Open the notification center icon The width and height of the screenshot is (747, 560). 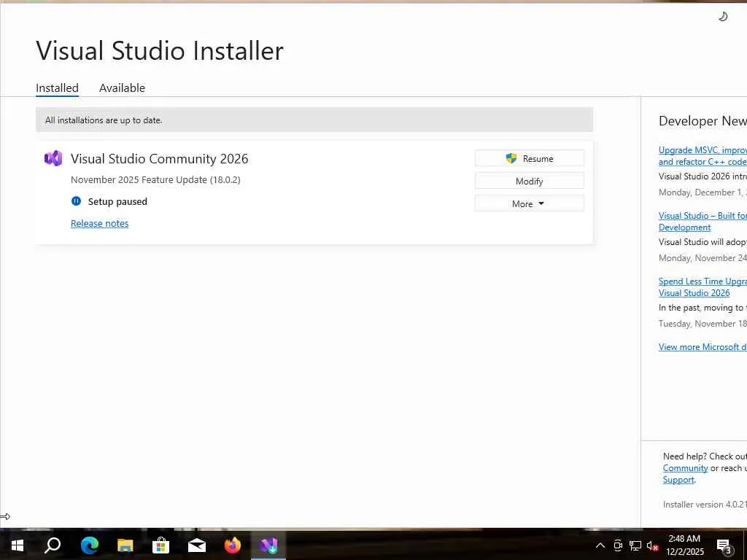click(x=724, y=547)
